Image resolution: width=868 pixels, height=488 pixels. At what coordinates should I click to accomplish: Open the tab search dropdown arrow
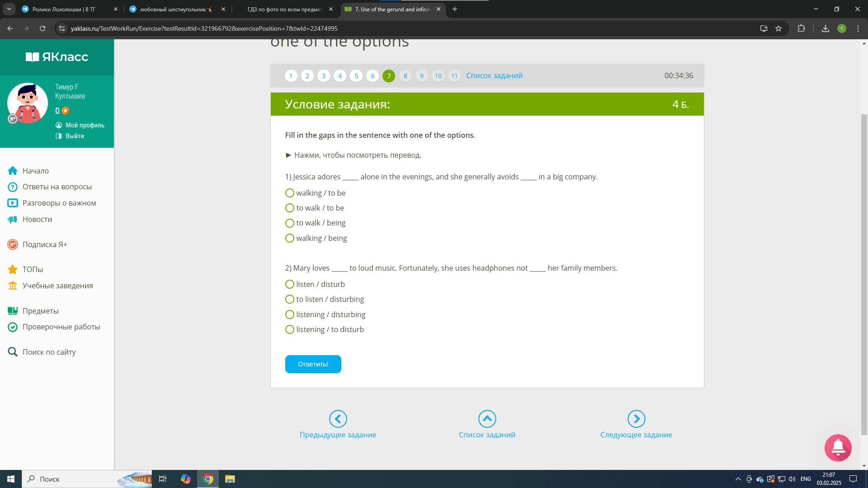(x=9, y=9)
